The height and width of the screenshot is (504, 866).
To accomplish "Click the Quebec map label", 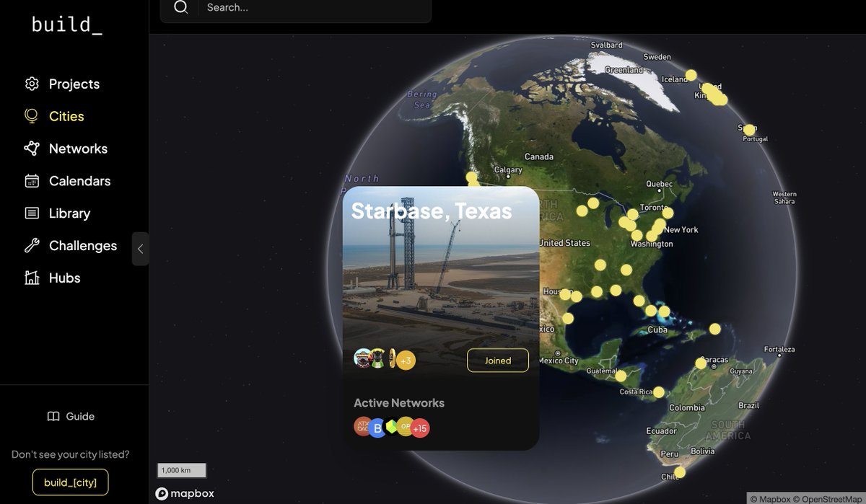I will [659, 184].
